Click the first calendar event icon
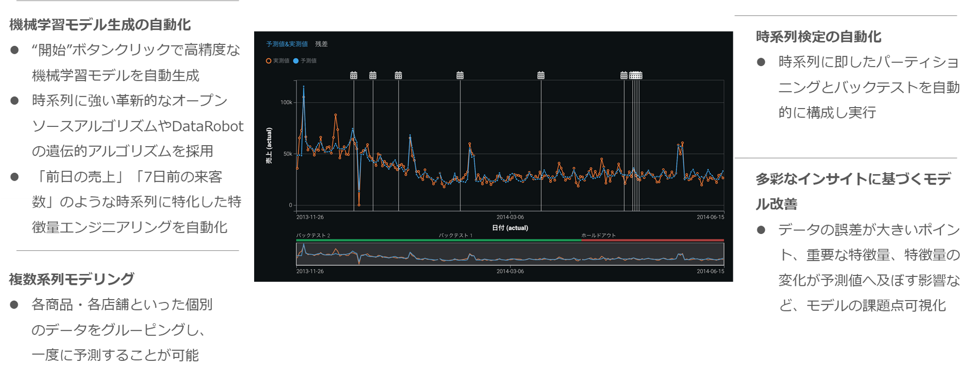The height and width of the screenshot is (386, 980). click(x=353, y=76)
